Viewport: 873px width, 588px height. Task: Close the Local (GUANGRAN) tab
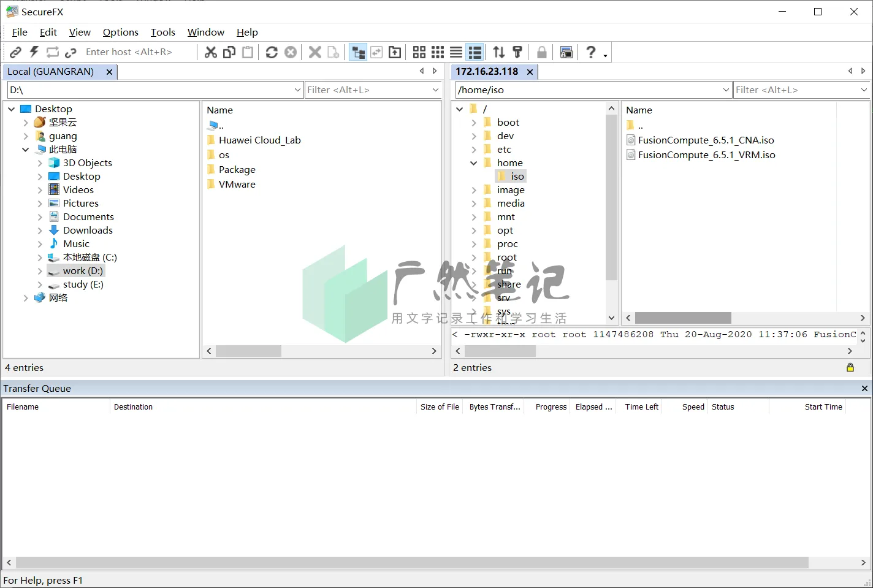click(x=109, y=72)
